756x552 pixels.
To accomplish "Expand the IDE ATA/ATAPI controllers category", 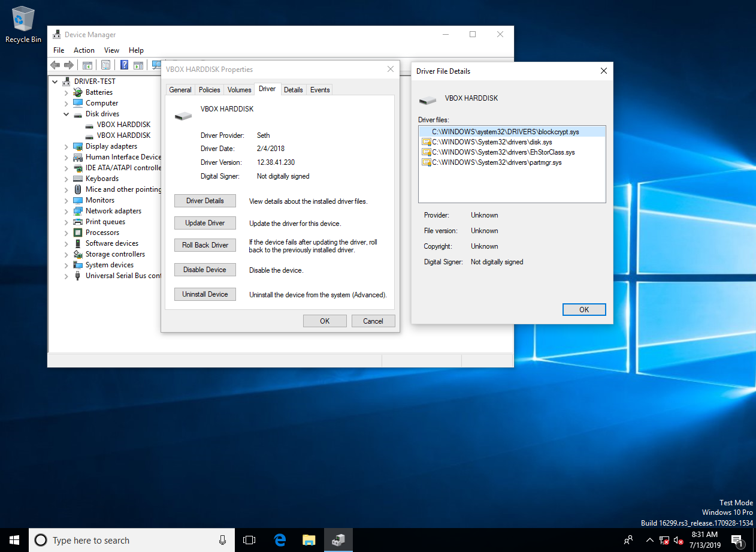I will [x=66, y=168].
